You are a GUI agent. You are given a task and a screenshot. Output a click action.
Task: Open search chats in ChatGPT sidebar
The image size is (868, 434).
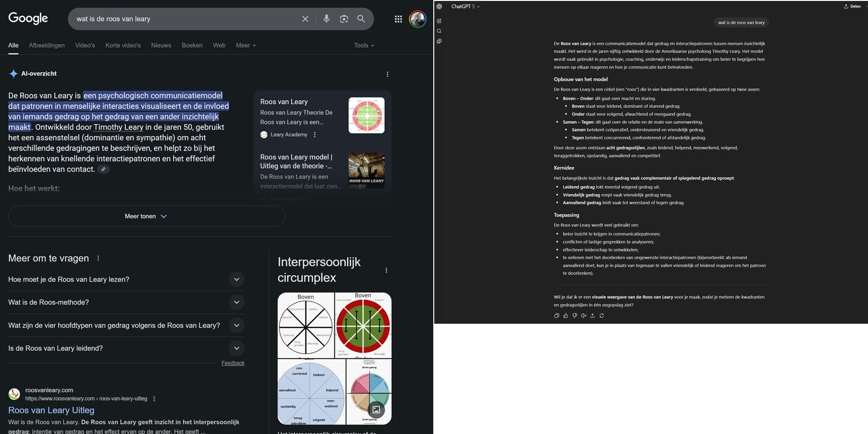[x=439, y=31]
